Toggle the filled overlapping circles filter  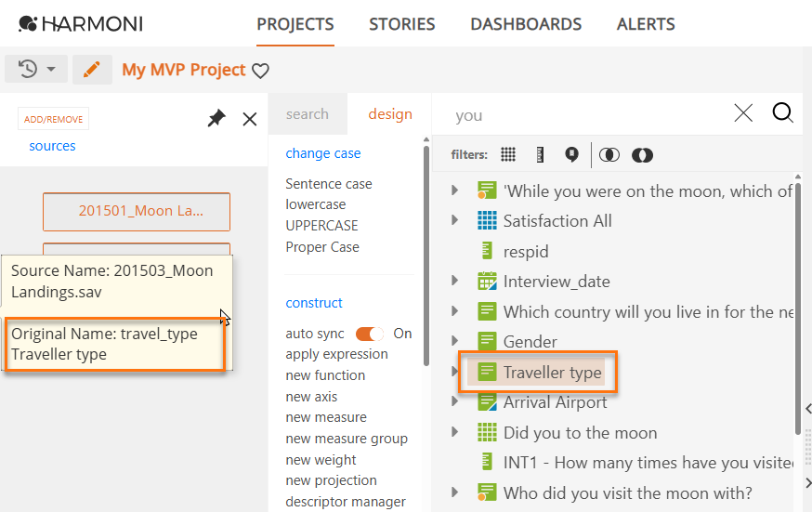point(642,155)
